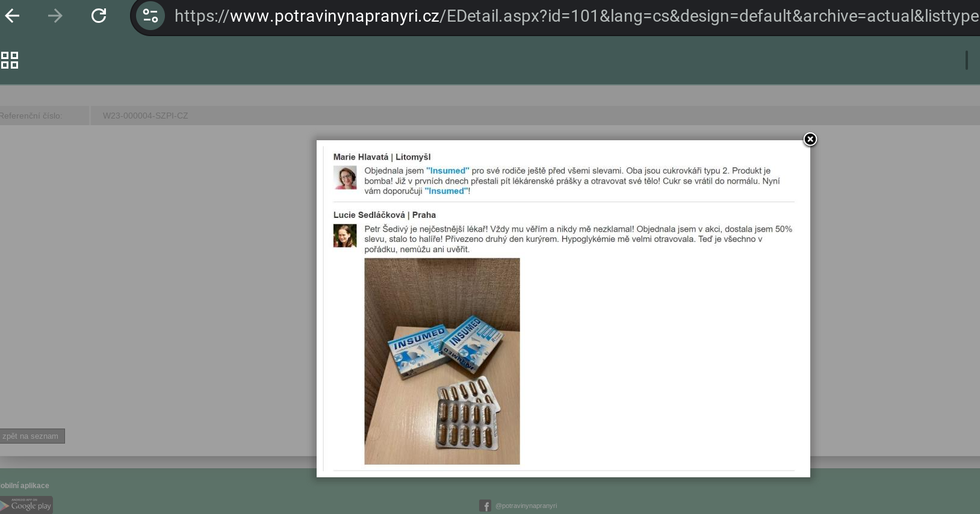980x514 pixels.
Task: Go back to the previous page
Action: tap(12, 16)
